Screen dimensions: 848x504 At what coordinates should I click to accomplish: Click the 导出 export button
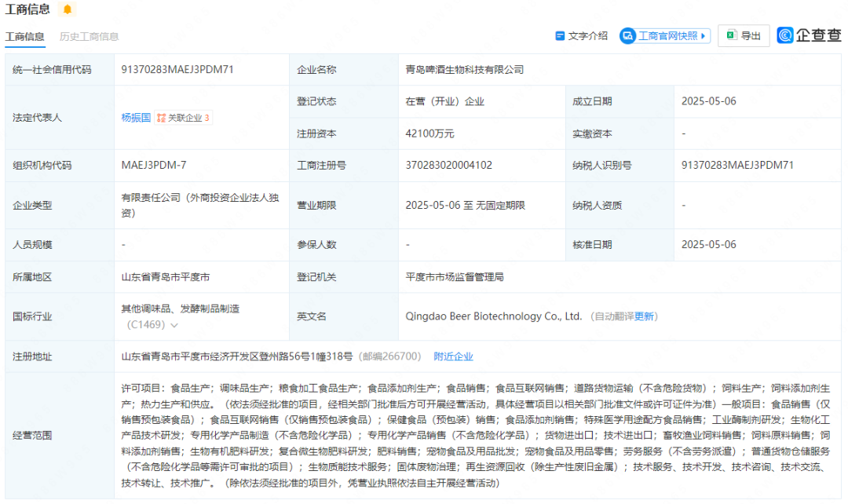pyautogui.click(x=744, y=35)
